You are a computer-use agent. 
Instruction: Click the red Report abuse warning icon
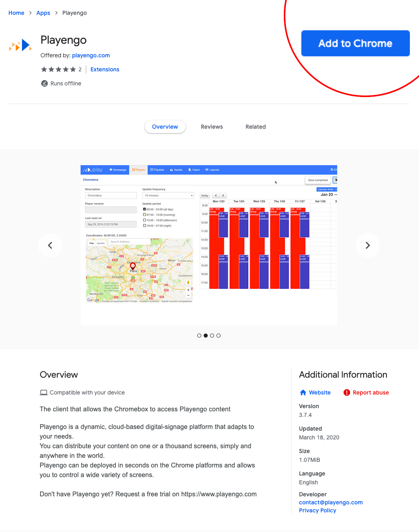coord(347,392)
